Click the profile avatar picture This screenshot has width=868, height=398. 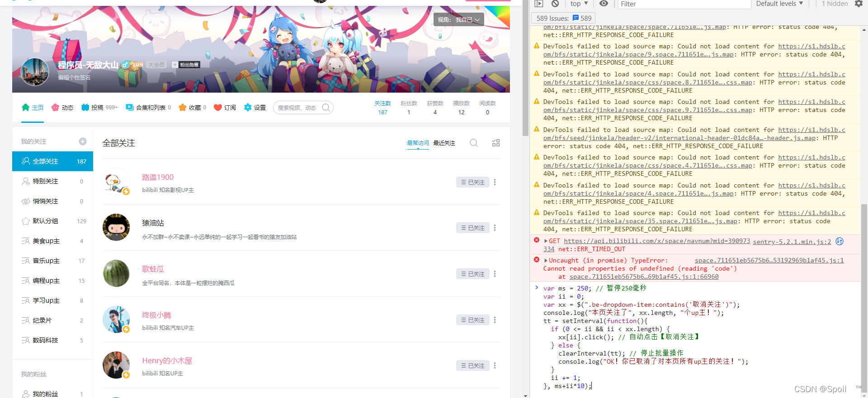35,72
